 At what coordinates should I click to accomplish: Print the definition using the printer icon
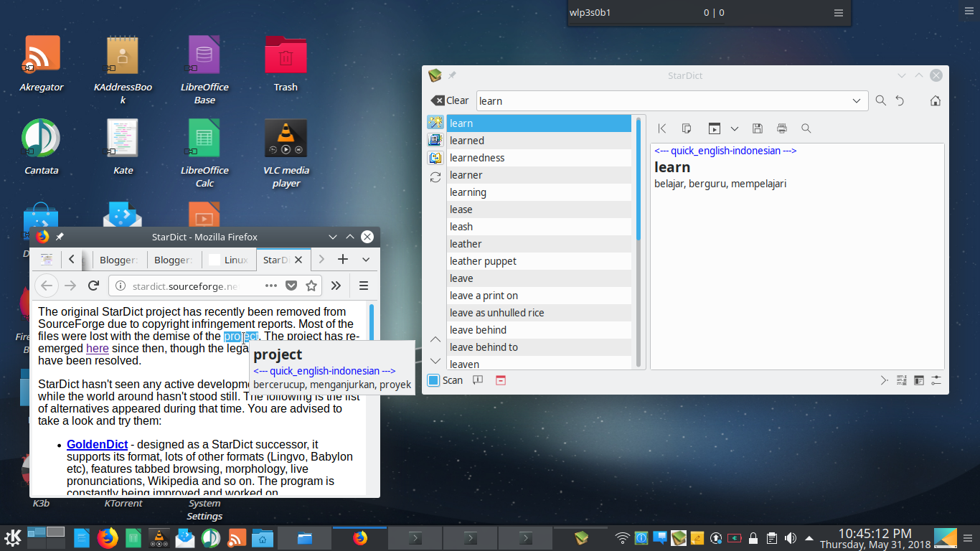click(781, 128)
